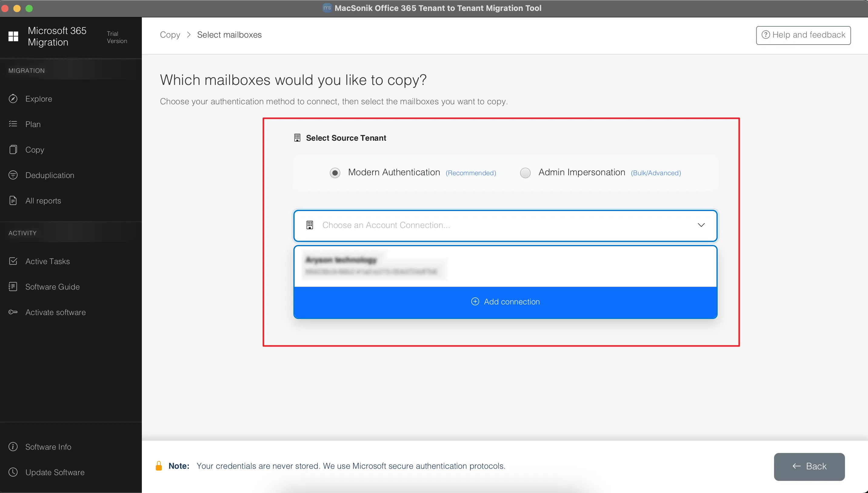Go to Copy in the breadcrumb

point(170,35)
